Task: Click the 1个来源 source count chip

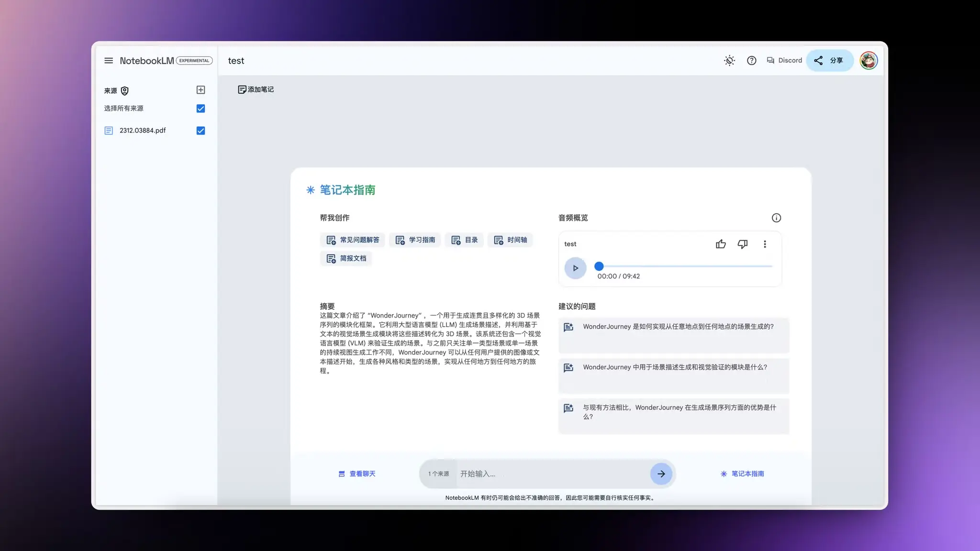Action: tap(438, 474)
